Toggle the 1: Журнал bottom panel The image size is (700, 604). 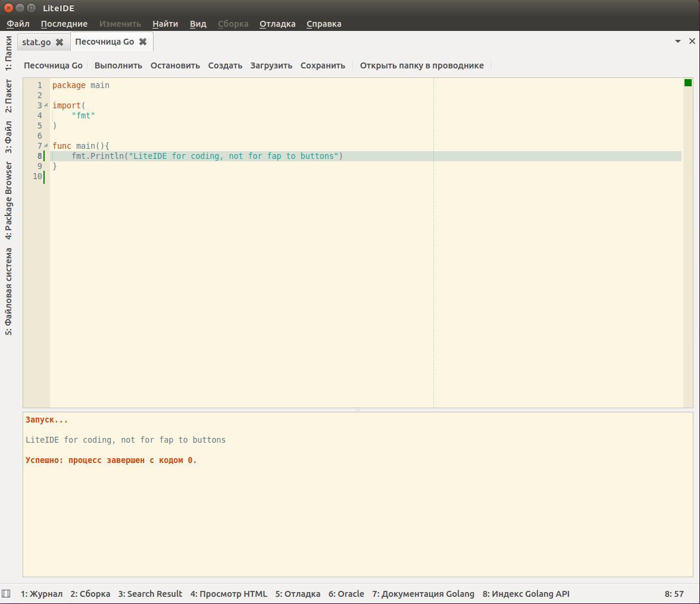42,594
